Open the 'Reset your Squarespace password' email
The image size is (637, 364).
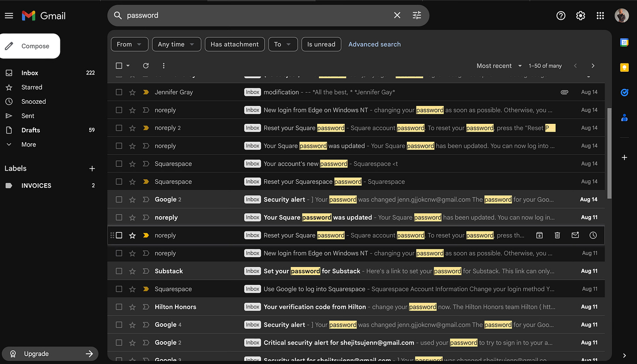point(356,182)
